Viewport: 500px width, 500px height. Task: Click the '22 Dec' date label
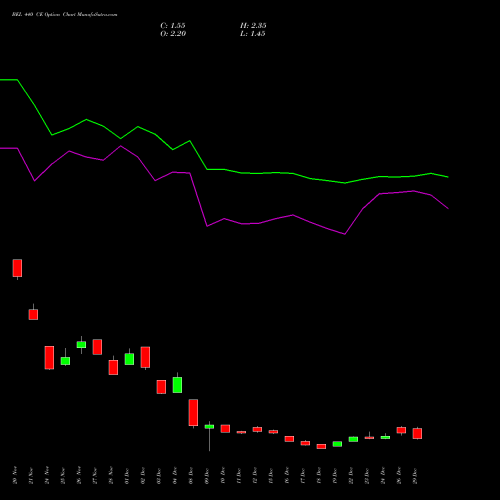351,476
